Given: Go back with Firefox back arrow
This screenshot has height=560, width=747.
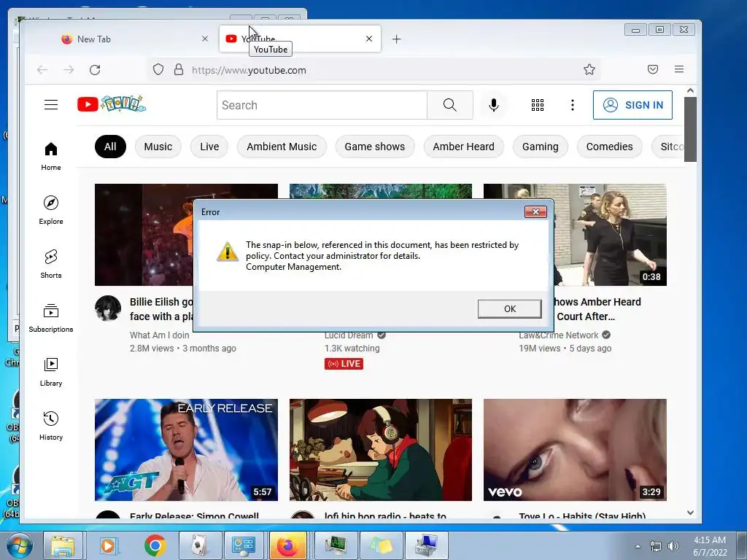Looking at the screenshot, I should [x=42, y=70].
